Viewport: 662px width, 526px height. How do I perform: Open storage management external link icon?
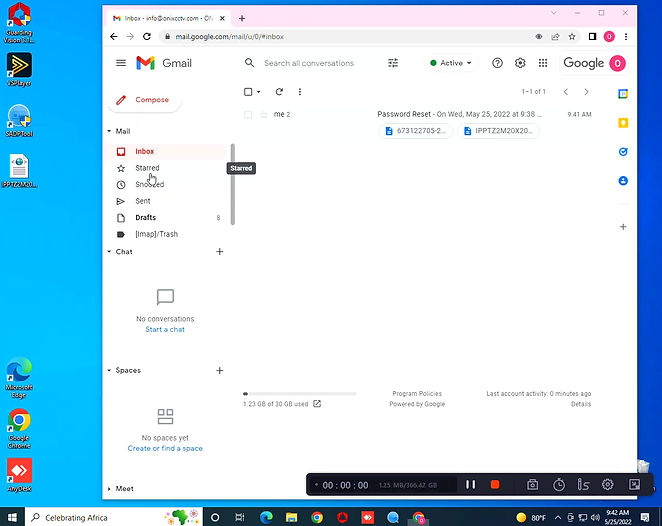tap(317, 404)
